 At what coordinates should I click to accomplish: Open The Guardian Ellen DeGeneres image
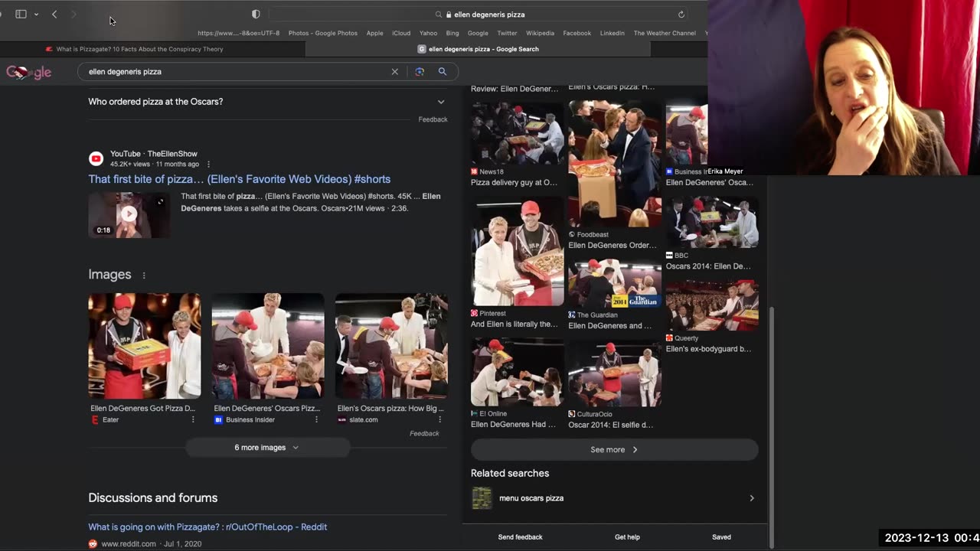(615, 284)
